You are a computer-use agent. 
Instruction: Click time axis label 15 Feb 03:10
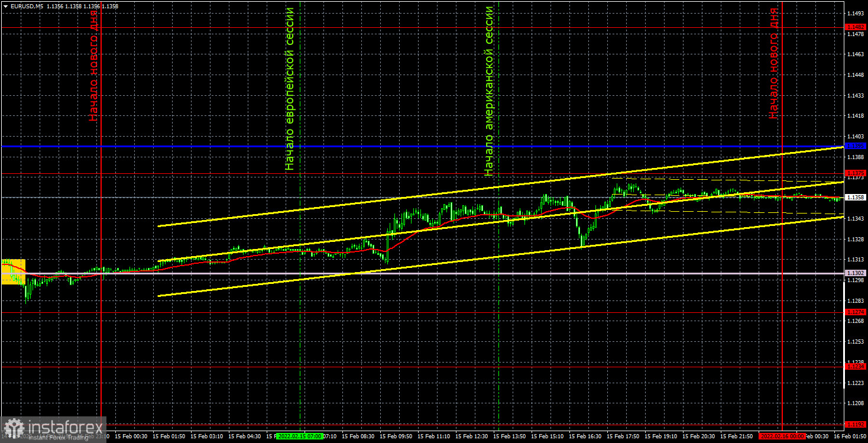206,436
